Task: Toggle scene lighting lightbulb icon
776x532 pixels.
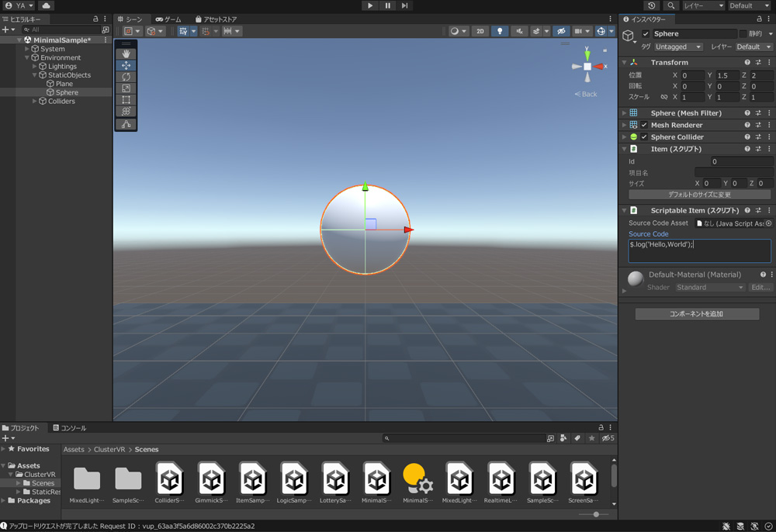Action: click(x=500, y=31)
